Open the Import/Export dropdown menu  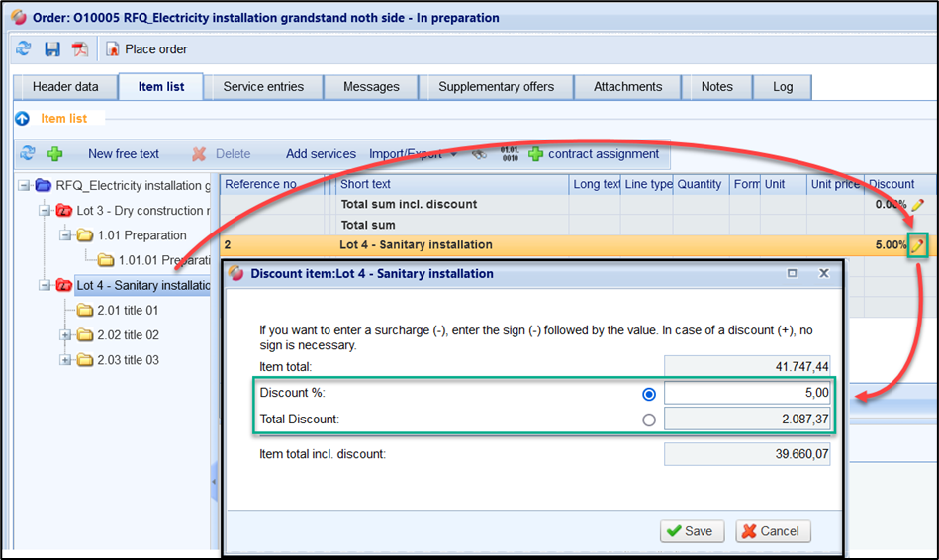[413, 154]
